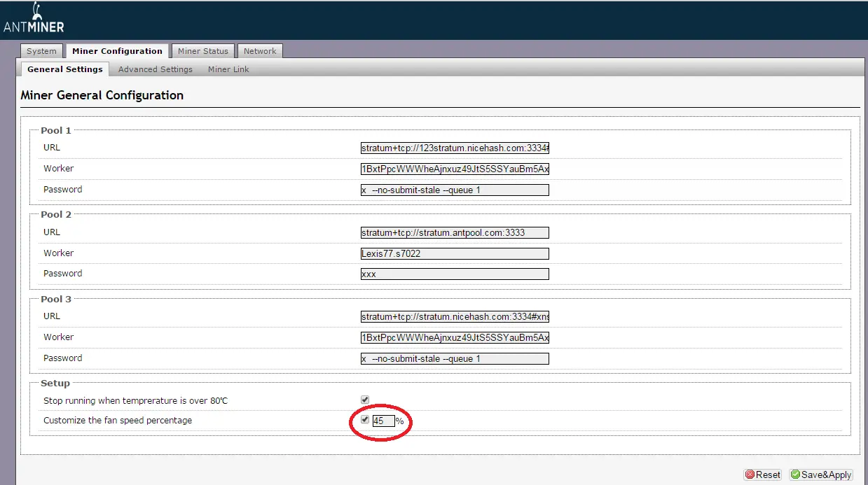Image resolution: width=868 pixels, height=485 pixels.
Task: Click the Save&Apply button
Action: click(x=821, y=475)
